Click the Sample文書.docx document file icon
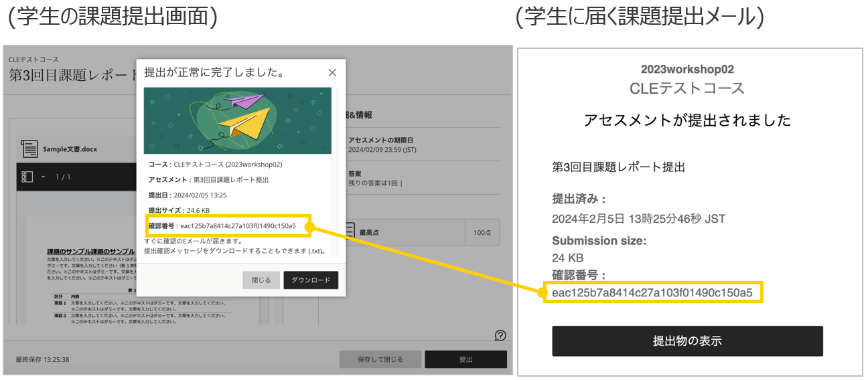This screenshot has height=380, width=868. [29, 149]
